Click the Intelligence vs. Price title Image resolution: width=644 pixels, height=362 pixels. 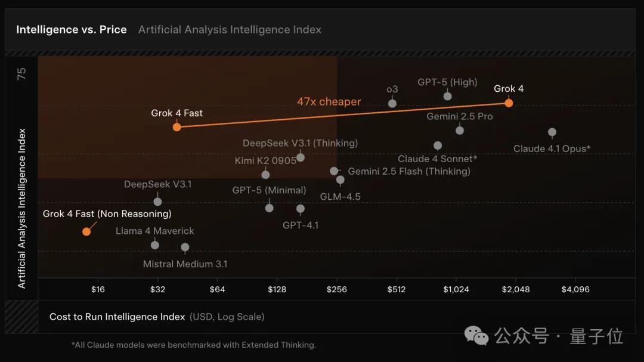coord(72,30)
